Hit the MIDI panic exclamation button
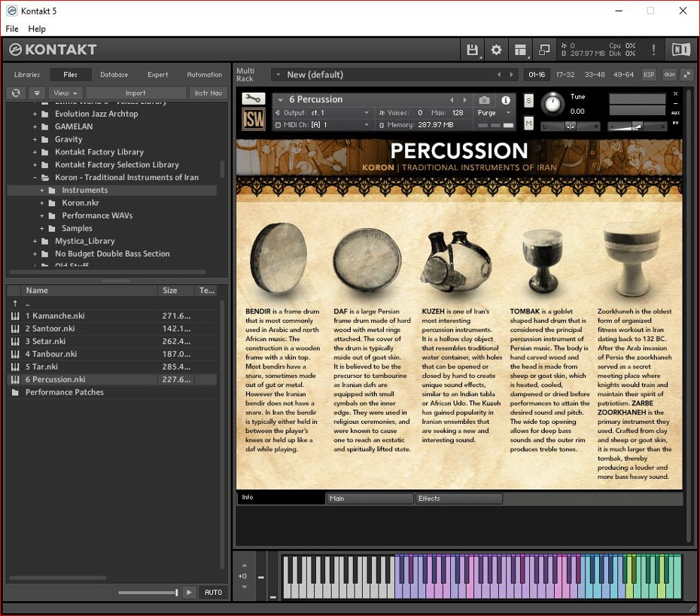 click(653, 50)
